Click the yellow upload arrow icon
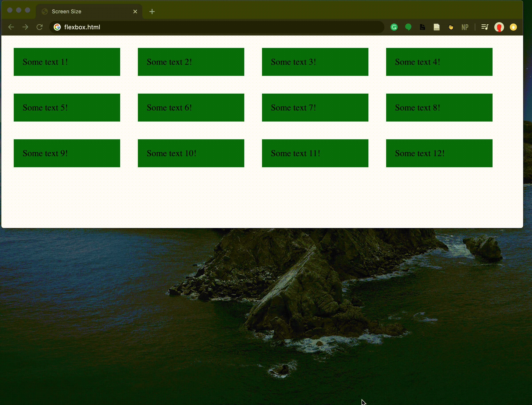The image size is (532, 405). [513, 27]
